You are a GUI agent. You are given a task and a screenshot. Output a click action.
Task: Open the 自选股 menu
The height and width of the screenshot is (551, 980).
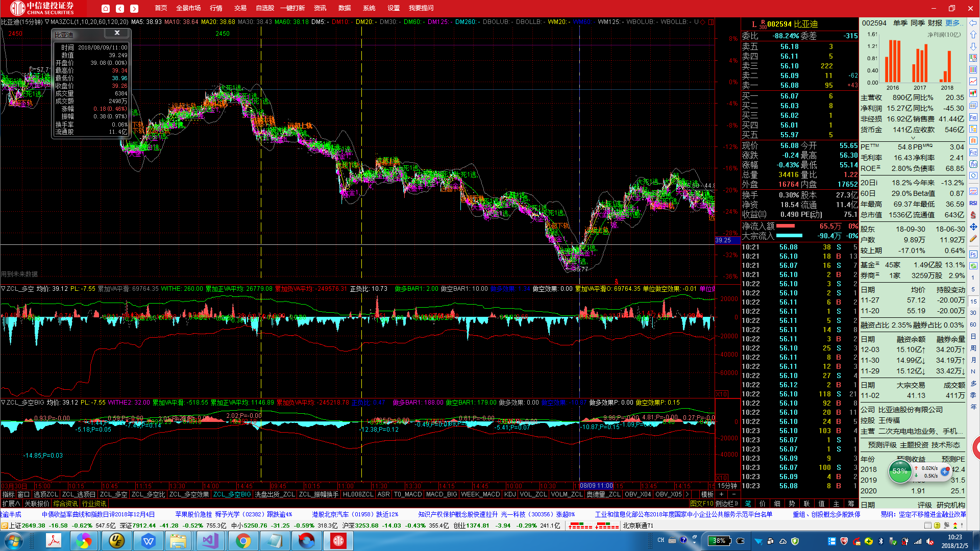pos(265,8)
